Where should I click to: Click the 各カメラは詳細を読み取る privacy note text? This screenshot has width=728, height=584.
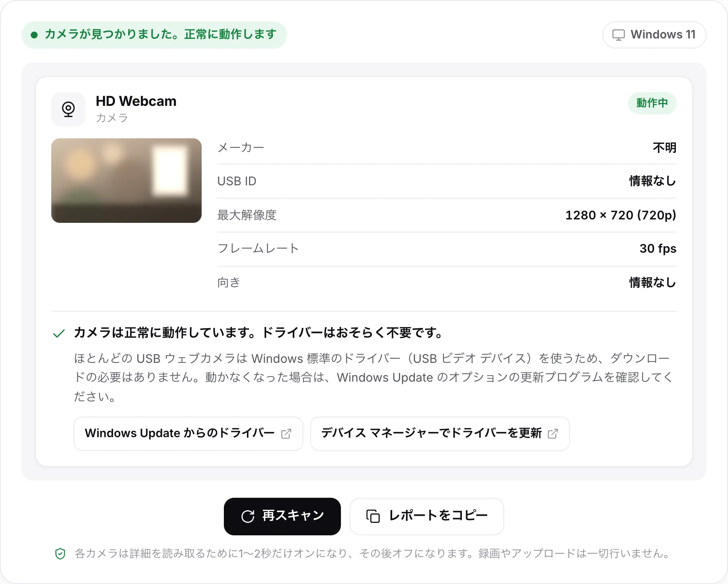click(x=373, y=554)
